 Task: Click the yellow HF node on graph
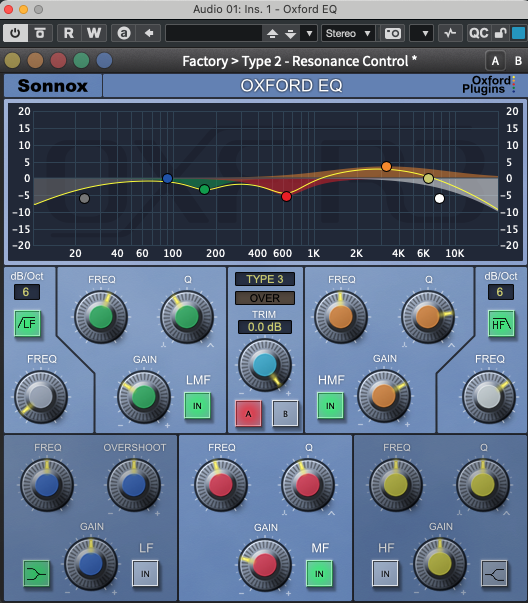tap(428, 178)
